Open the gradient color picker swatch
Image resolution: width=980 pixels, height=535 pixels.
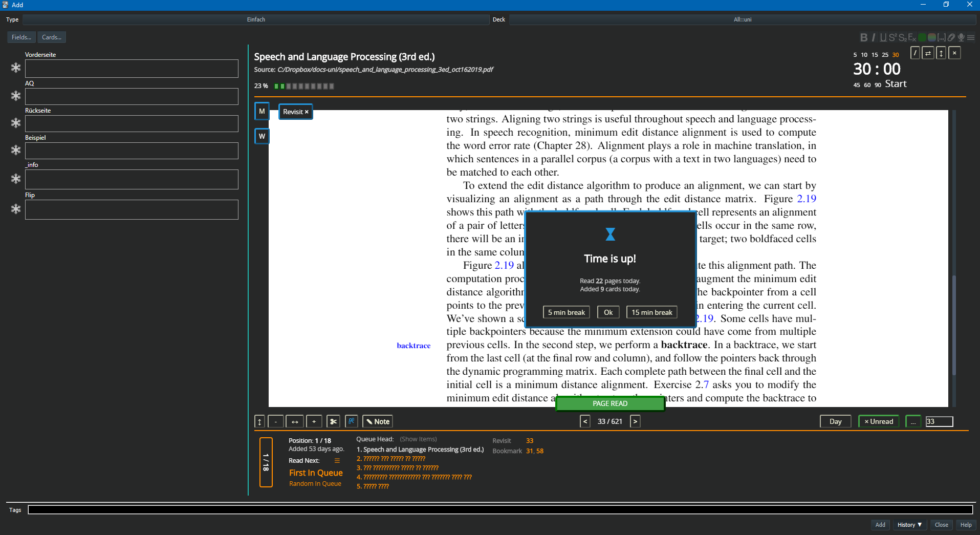[x=932, y=37]
